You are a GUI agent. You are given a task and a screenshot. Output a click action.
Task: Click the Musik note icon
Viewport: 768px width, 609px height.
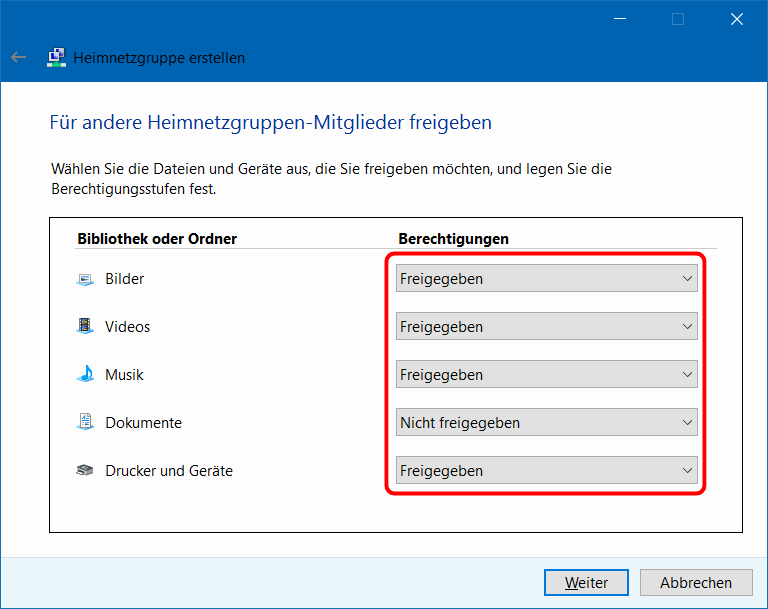(85, 375)
